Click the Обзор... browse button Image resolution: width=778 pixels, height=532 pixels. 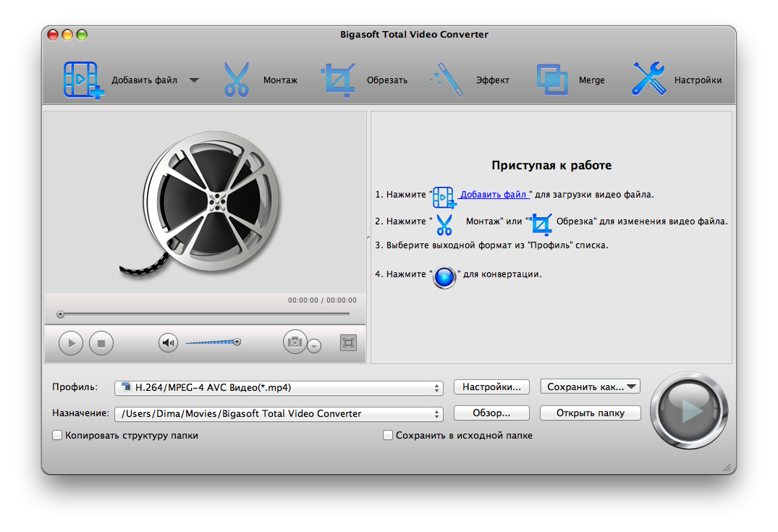(x=491, y=413)
